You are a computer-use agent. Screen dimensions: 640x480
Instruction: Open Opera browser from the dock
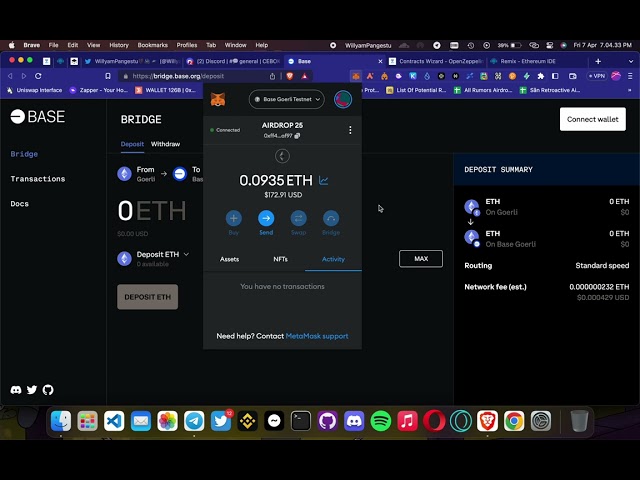click(x=434, y=421)
